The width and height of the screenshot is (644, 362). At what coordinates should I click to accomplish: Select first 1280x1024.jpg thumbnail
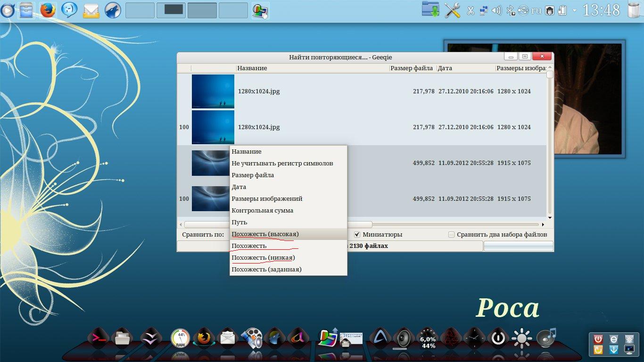pos(213,91)
